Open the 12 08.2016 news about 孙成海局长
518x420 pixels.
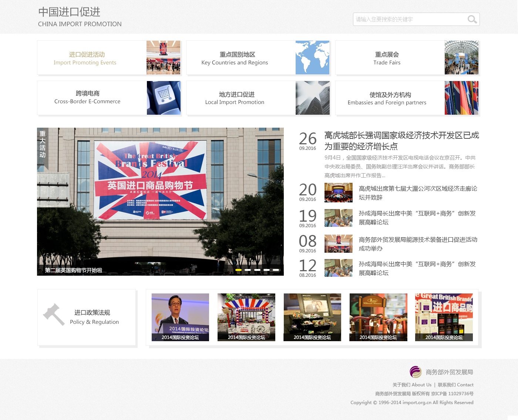click(x=417, y=268)
